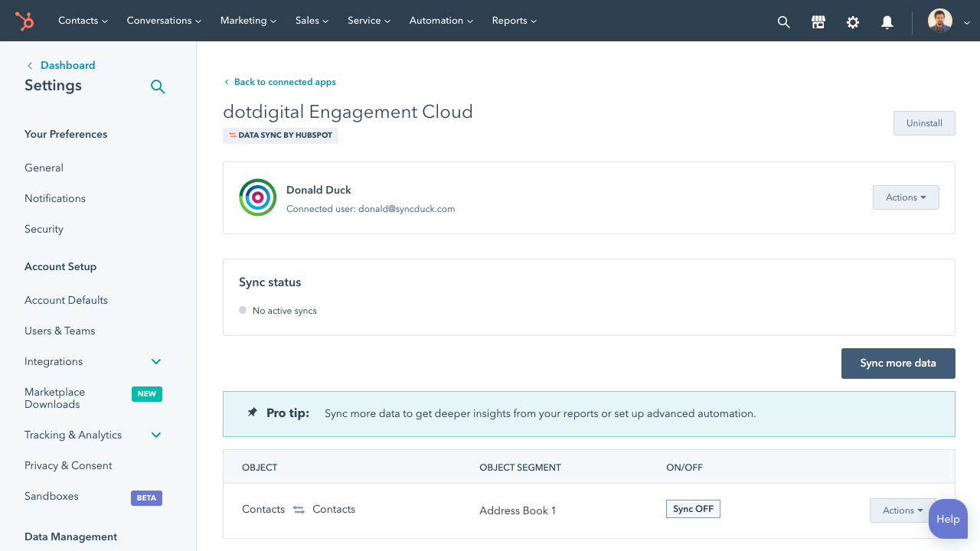This screenshot has width=980, height=551.
Task: Check notifications via the bell icon
Action: pyautogui.click(x=887, y=22)
